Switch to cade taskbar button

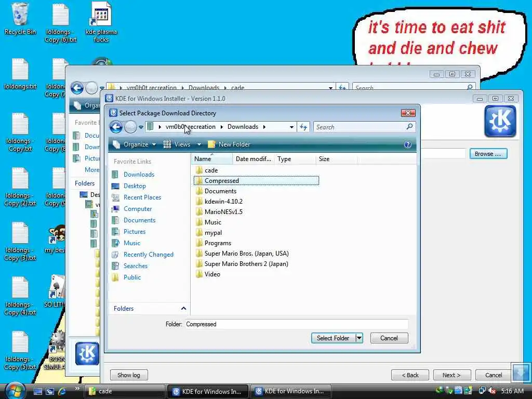coord(124,391)
